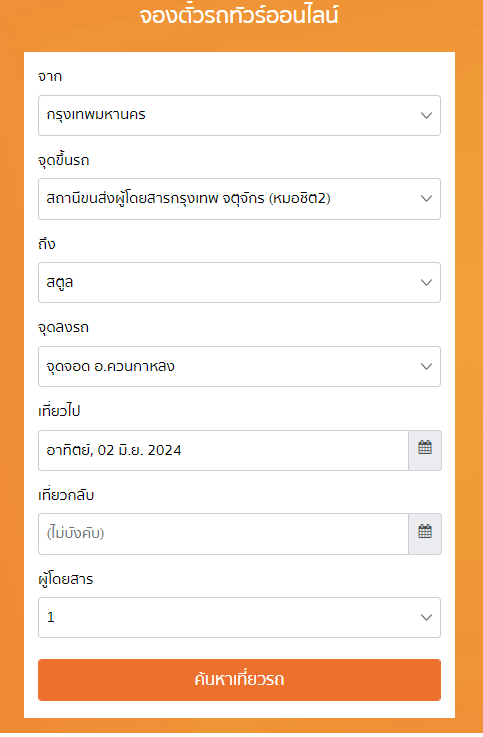
Task: Expand the จุดขึ้นรถ boarding point dropdown
Action: (x=239, y=199)
